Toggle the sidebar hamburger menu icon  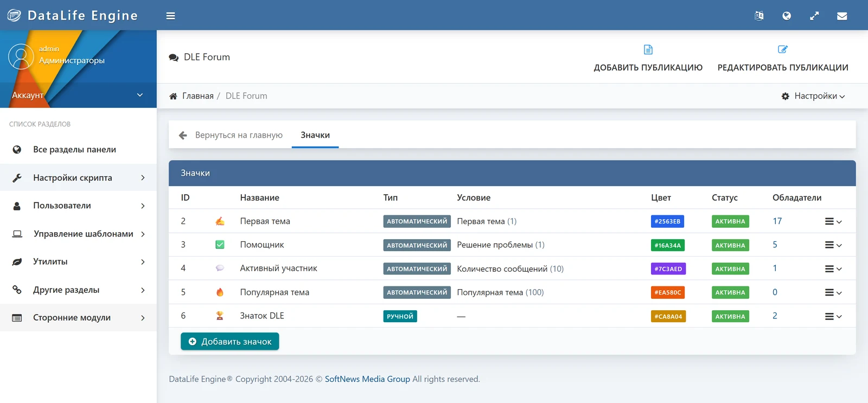tap(170, 16)
